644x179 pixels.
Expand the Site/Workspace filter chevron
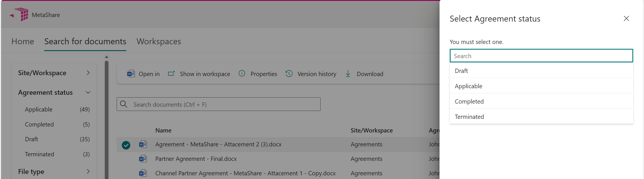[x=88, y=73]
